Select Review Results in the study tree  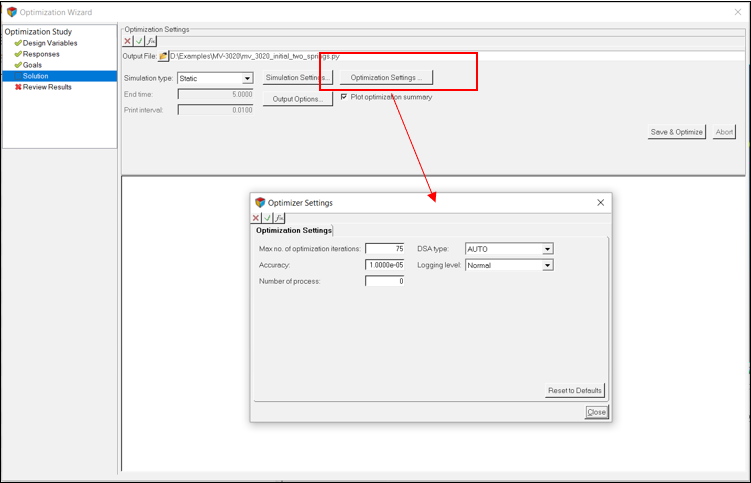point(47,87)
